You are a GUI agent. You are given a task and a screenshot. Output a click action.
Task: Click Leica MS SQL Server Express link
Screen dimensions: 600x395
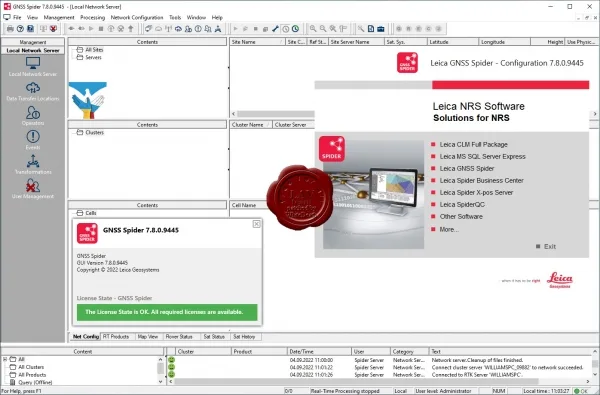[x=482, y=157]
